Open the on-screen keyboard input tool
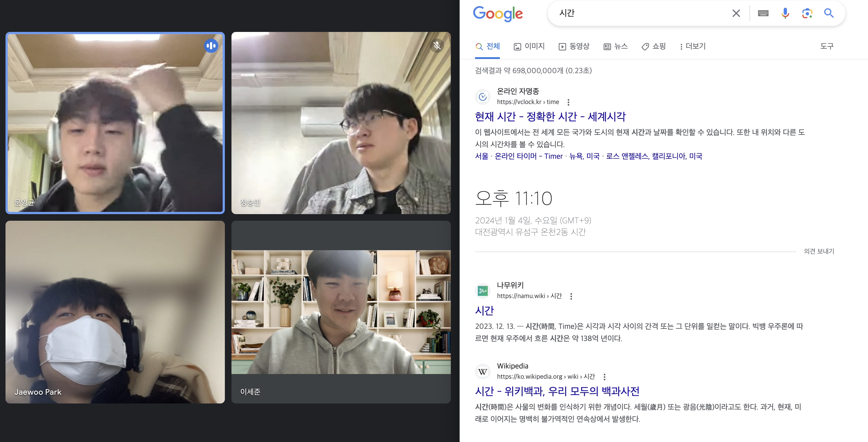 (763, 13)
